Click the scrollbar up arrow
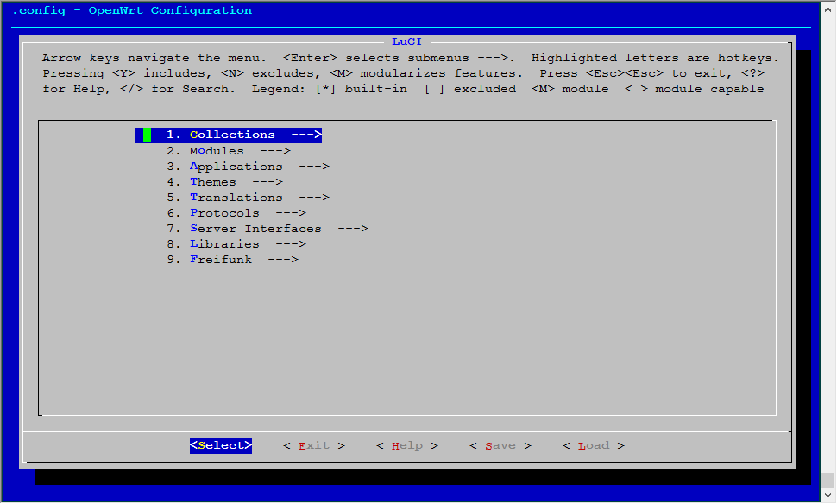Viewport: 837px width, 504px height. (x=828, y=9)
